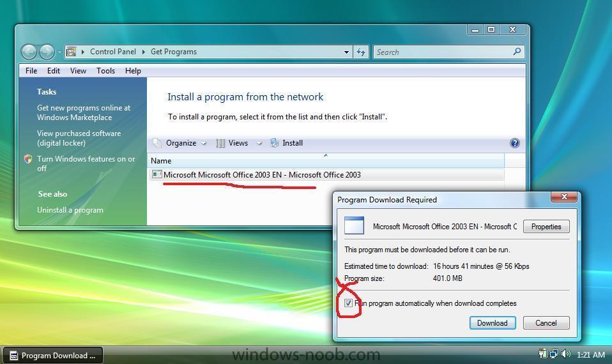Screen dimensions: 612x364
Task: Click the first system tray icon
Action: tap(543, 354)
